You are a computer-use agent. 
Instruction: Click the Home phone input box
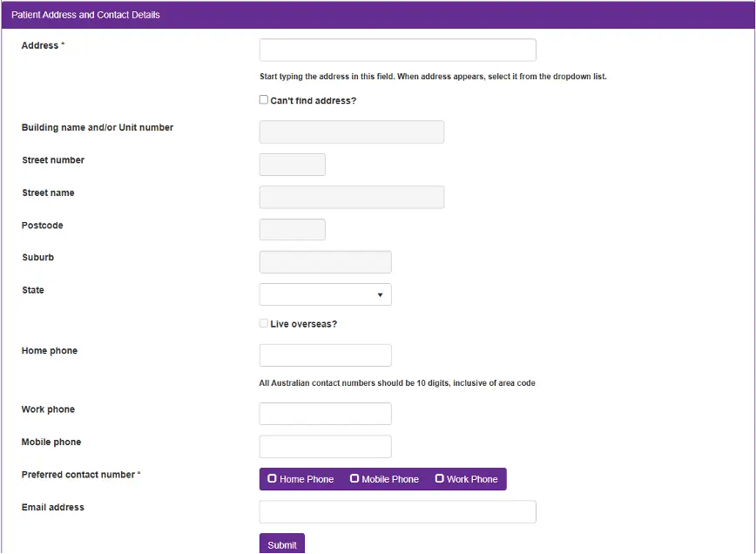[325, 355]
